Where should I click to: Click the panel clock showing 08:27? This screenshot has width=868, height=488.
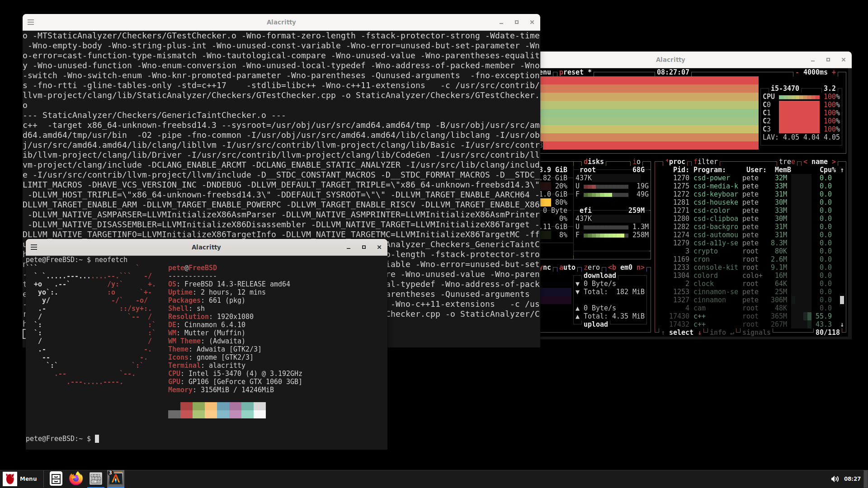[x=852, y=479]
